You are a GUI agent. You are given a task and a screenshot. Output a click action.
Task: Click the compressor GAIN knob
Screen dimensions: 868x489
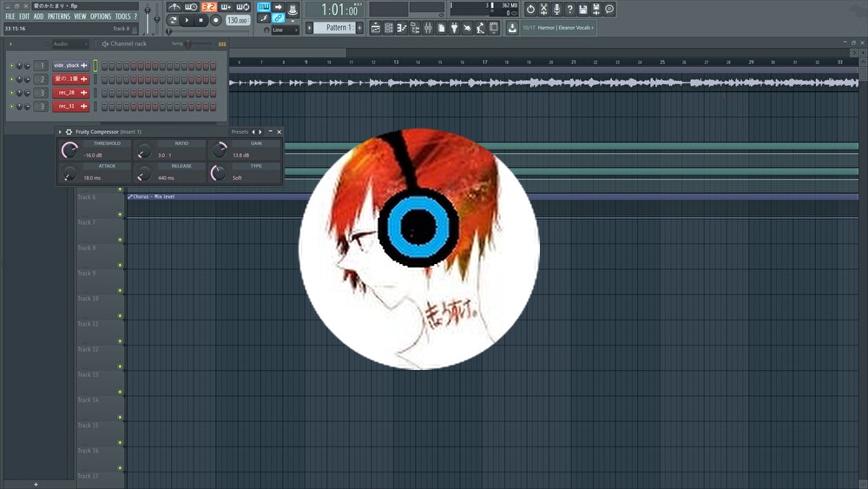coord(220,149)
